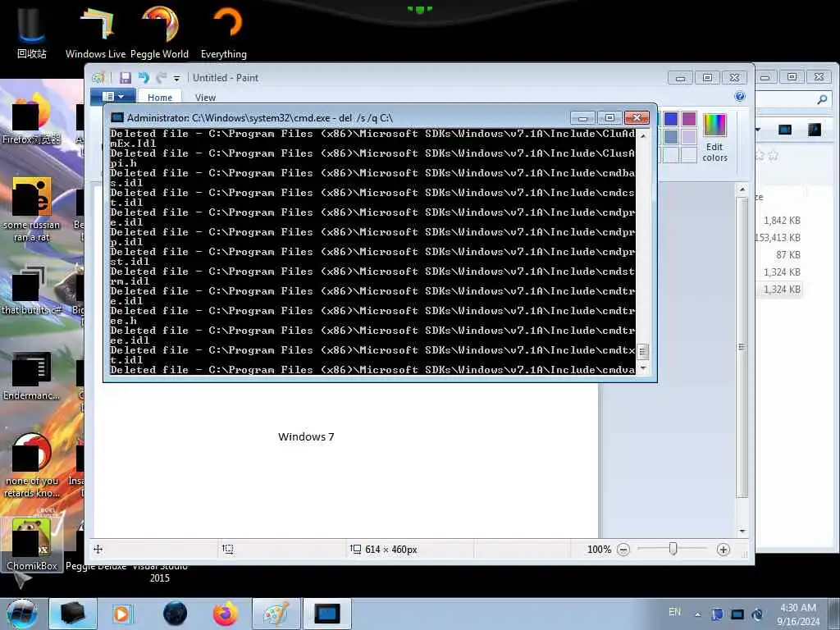Click the Paint canvas scroll-down arrow
Screen dimensions: 840x630
742,531
